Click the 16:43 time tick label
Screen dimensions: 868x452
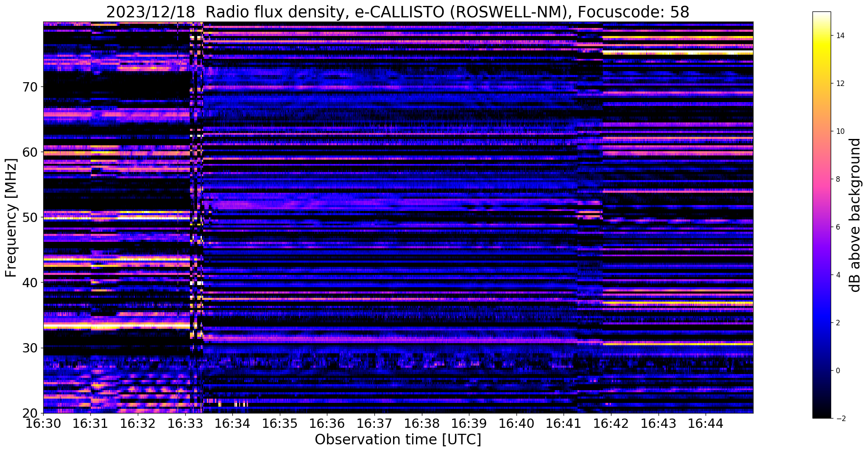(x=658, y=423)
